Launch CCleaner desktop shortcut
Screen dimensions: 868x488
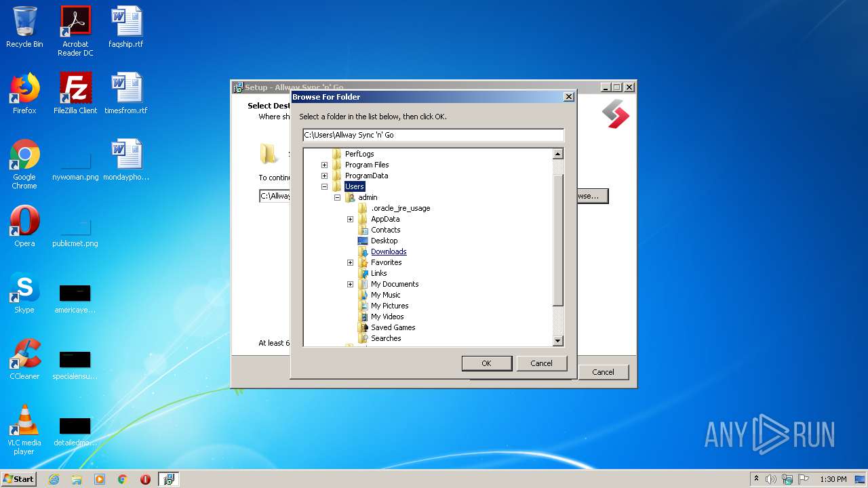pyautogui.click(x=24, y=359)
